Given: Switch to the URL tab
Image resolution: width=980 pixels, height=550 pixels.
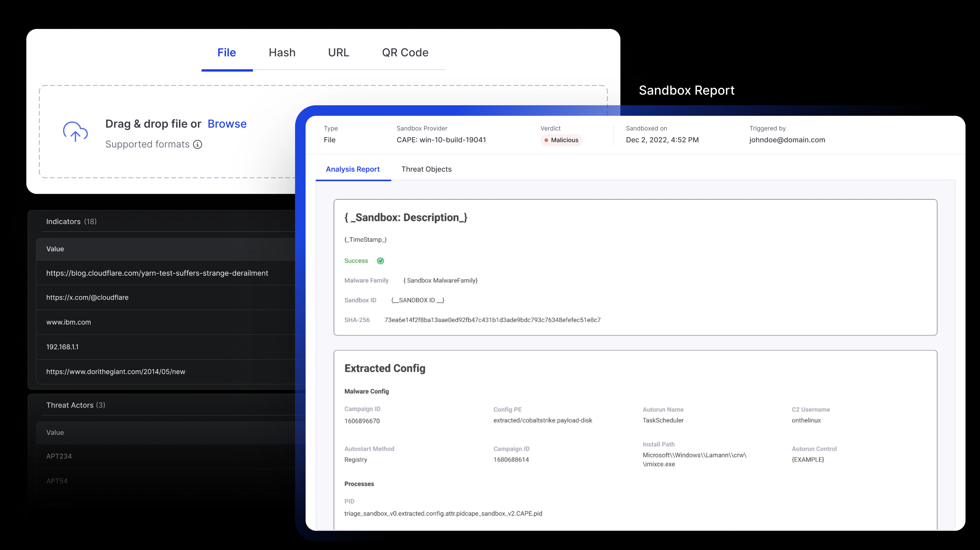Looking at the screenshot, I should (x=338, y=52).
